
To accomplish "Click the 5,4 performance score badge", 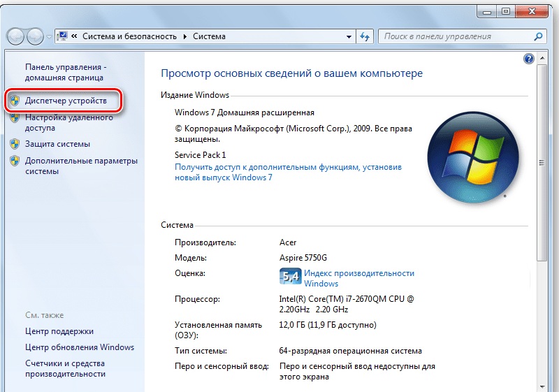I will point(290,276).
